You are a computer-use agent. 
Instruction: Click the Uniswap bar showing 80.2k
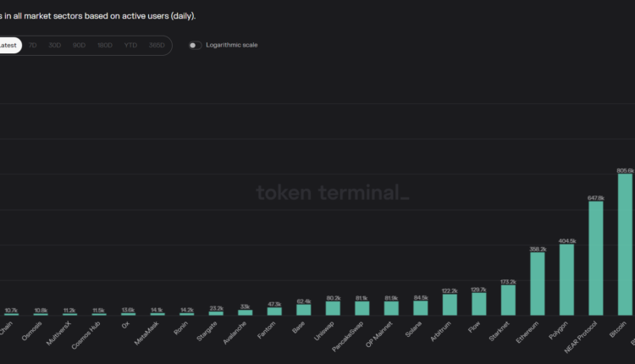(x=333, y=308)
